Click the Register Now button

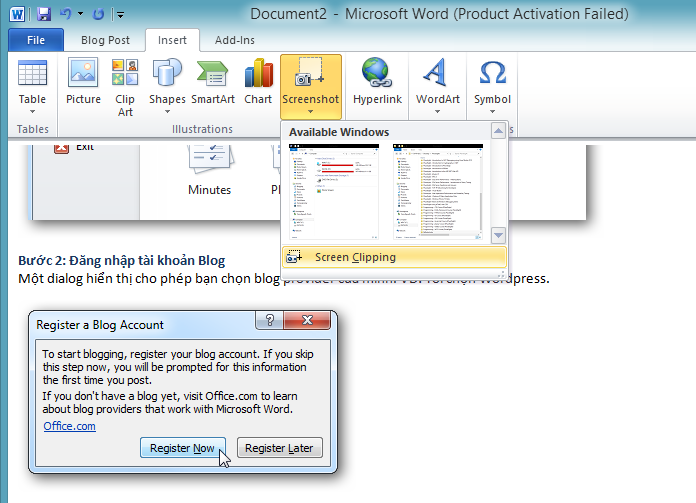(182, 448)
